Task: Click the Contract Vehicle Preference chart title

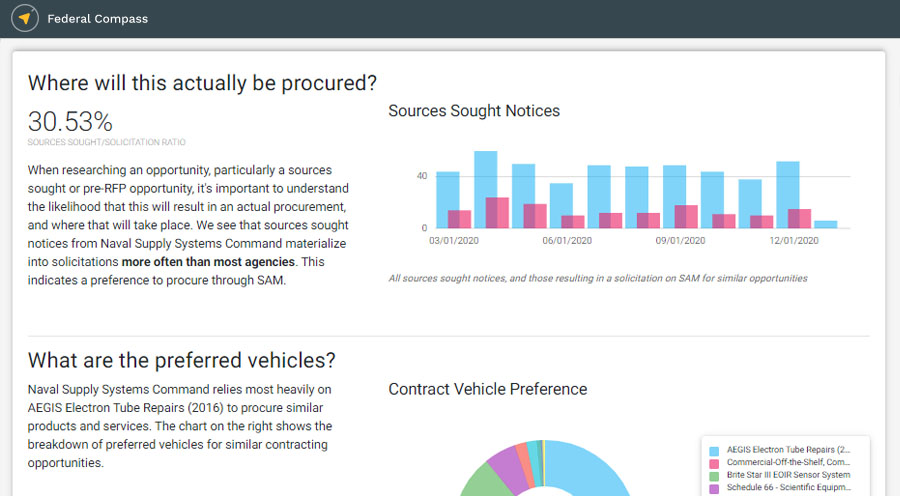Action: [487, 389]
